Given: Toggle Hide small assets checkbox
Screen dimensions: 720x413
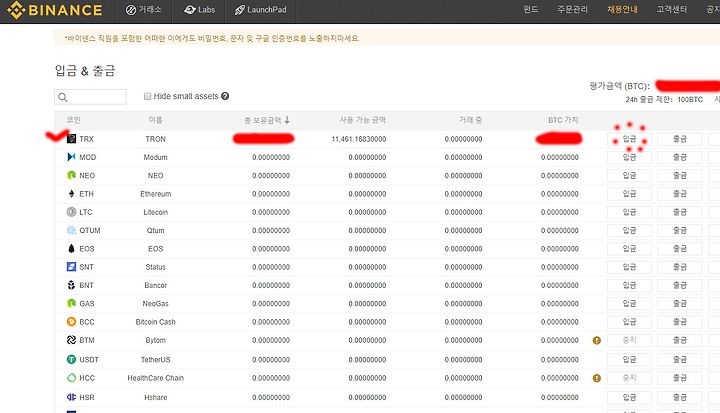Looking at the screenshot, I should coord(147,96).
